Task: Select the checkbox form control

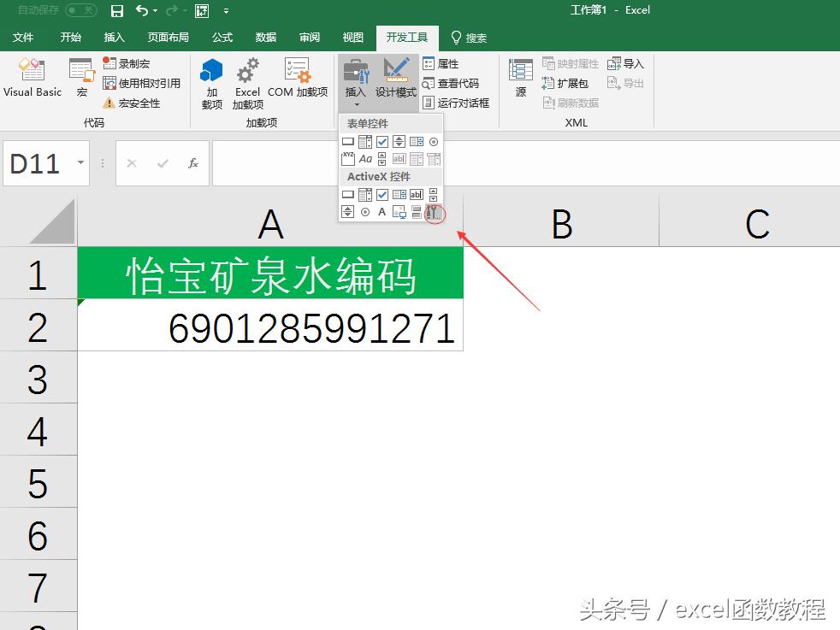Action: (x=383, y=141)
